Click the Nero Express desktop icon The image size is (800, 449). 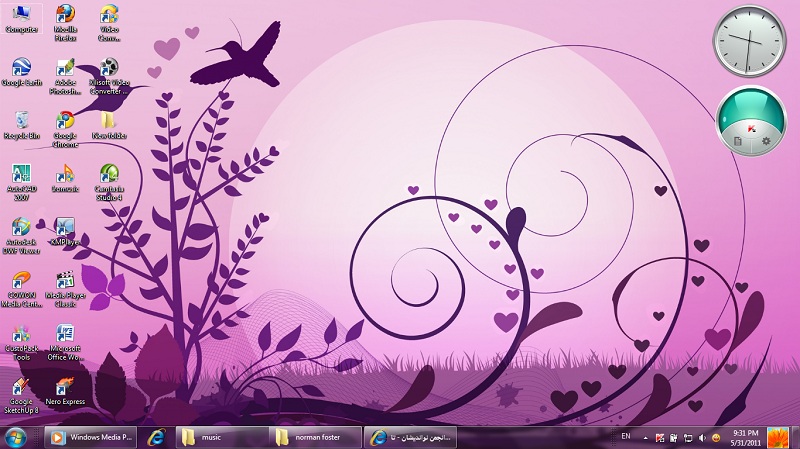(65, 388)
